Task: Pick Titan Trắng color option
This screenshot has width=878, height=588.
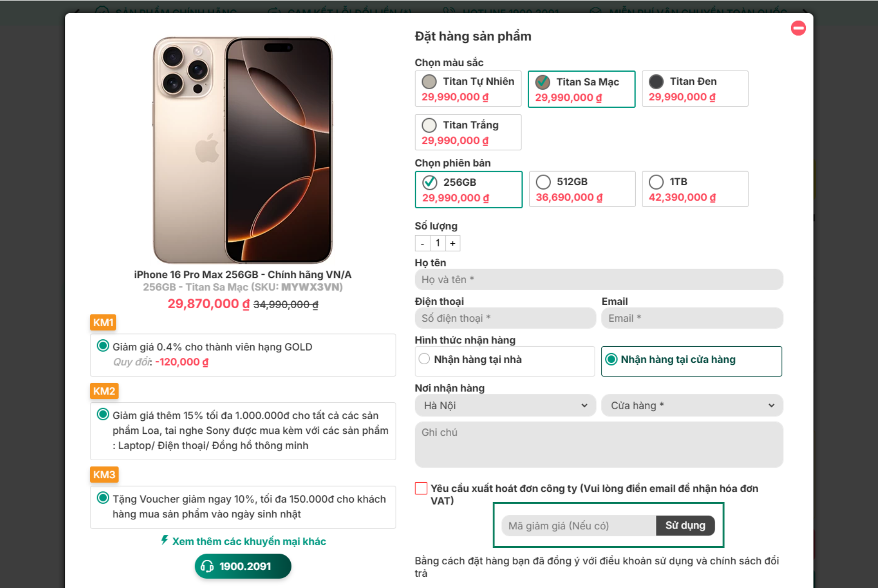Action: click(468, 132)
